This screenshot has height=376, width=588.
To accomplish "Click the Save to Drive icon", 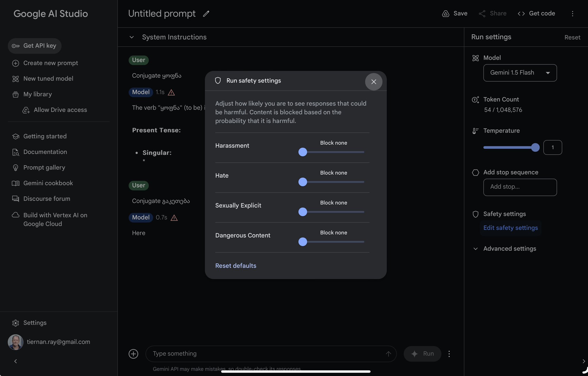I will (446, 14).
